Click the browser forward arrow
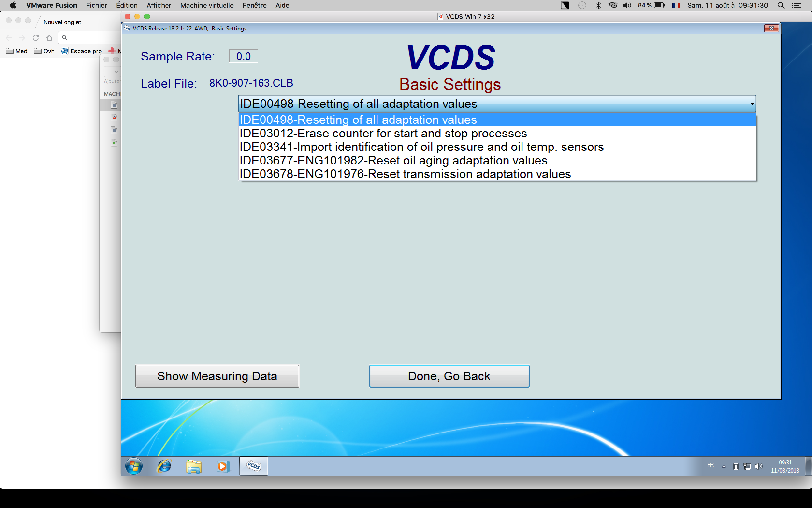The height and width of the screenshot is (508, 812). point(22,38)
